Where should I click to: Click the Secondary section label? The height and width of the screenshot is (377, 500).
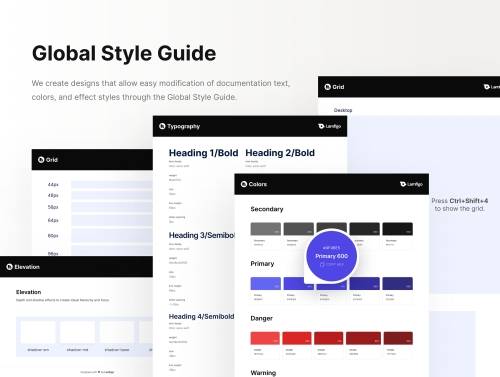click(267, 209)
